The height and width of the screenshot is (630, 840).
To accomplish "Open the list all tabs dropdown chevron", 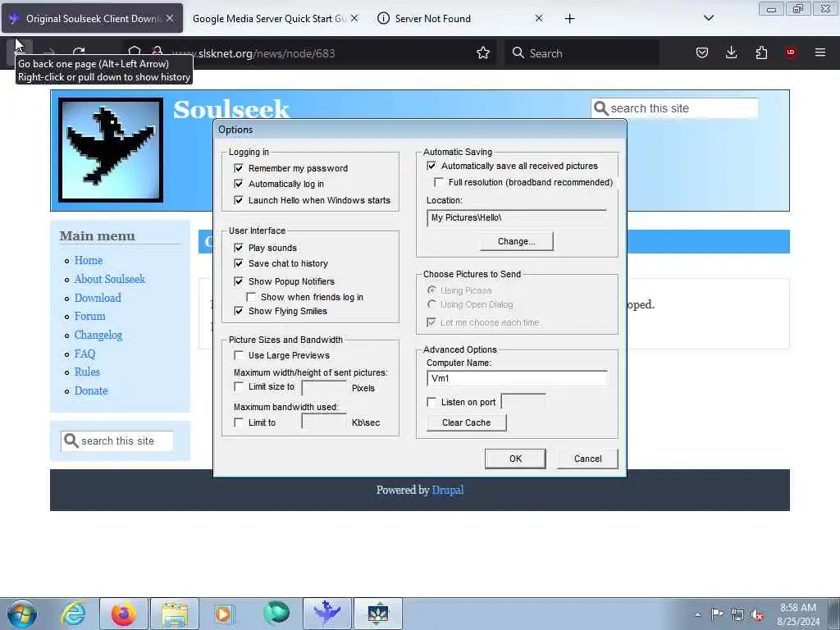I will click(x=708, y=18).
